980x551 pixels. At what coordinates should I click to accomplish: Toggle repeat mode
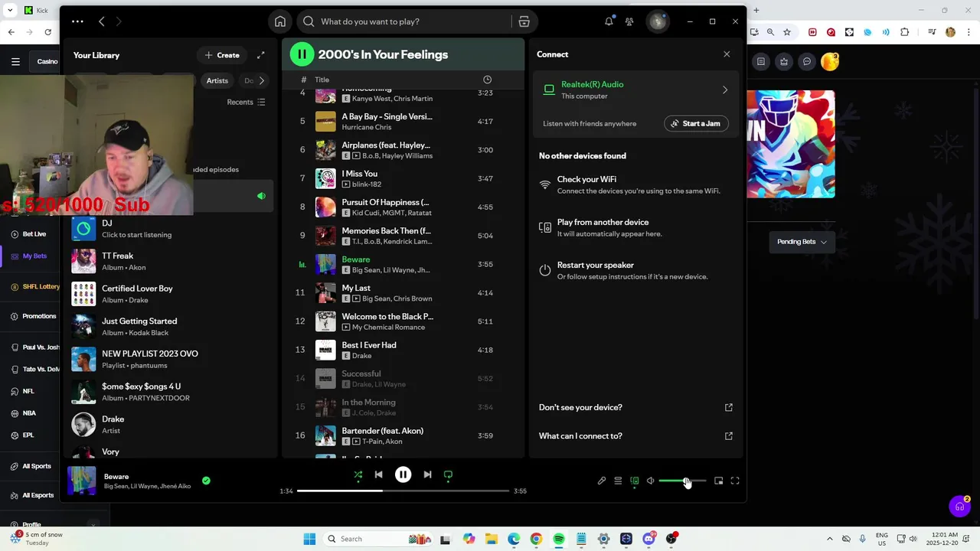[448, 474]
